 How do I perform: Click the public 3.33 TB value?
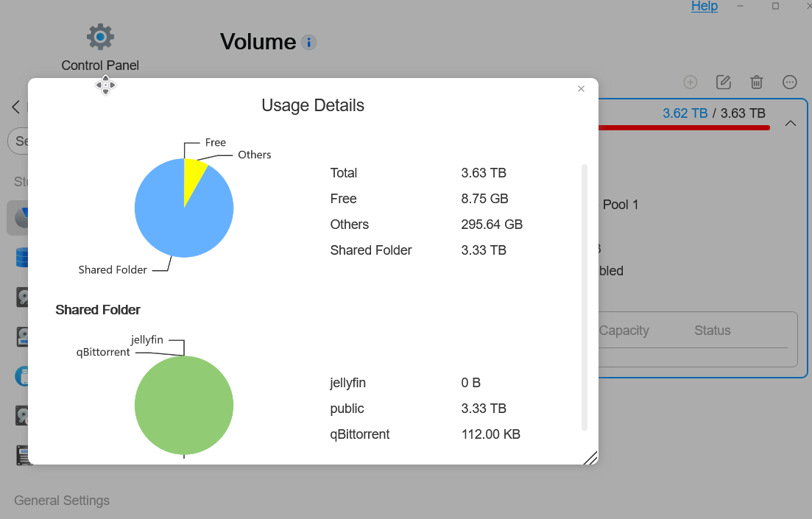coord(484,409)
